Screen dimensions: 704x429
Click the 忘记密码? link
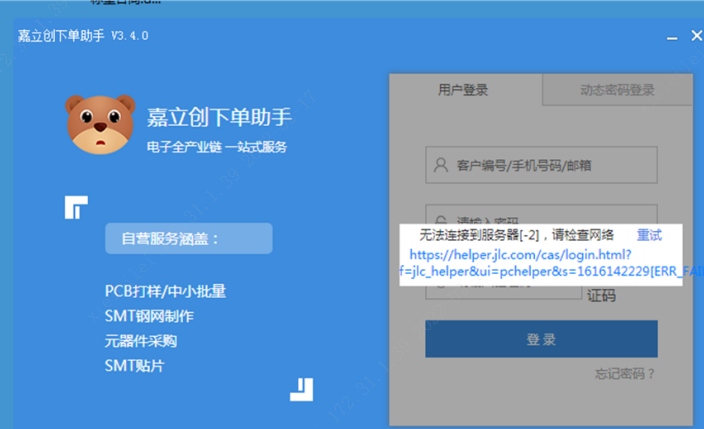point(626,374)
